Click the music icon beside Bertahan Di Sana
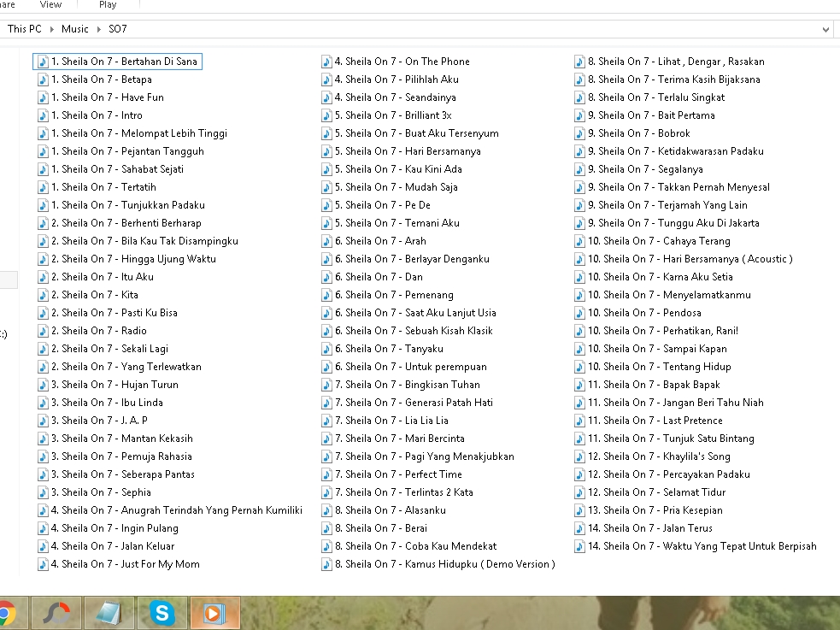Screen dimensions: 840x630 click(43, 62)
